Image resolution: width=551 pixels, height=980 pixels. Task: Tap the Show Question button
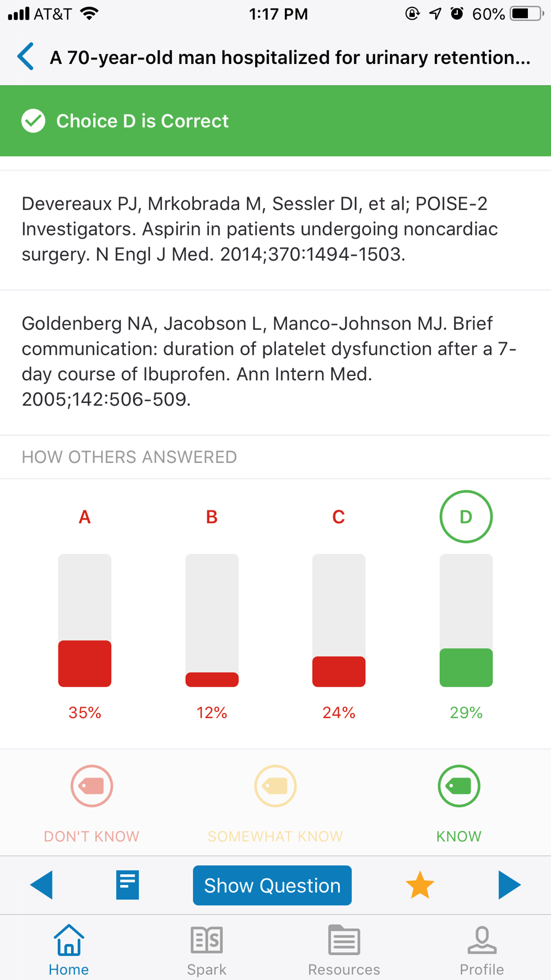[272, 885]
